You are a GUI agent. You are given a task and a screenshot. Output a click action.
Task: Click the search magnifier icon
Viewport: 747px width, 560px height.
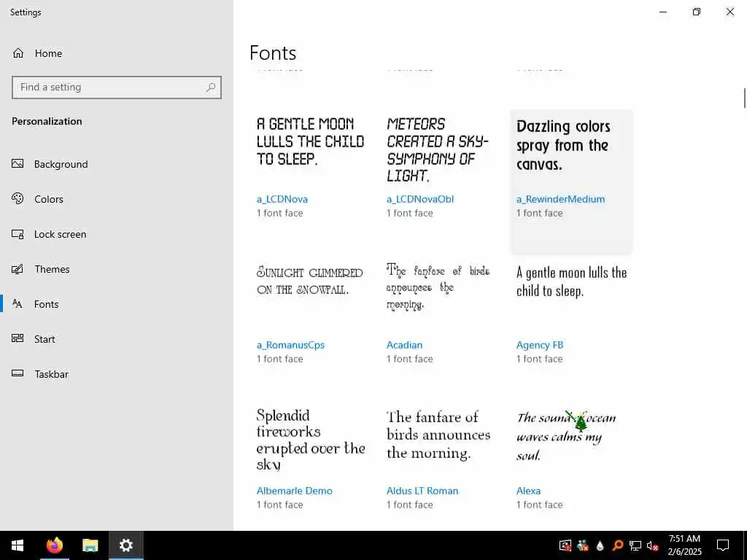point(211,87)
